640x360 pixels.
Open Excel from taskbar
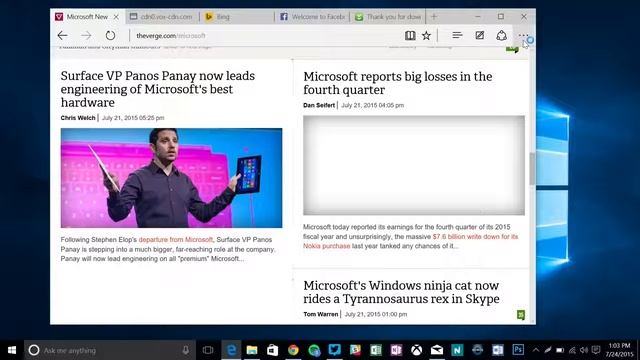(376, 350)
